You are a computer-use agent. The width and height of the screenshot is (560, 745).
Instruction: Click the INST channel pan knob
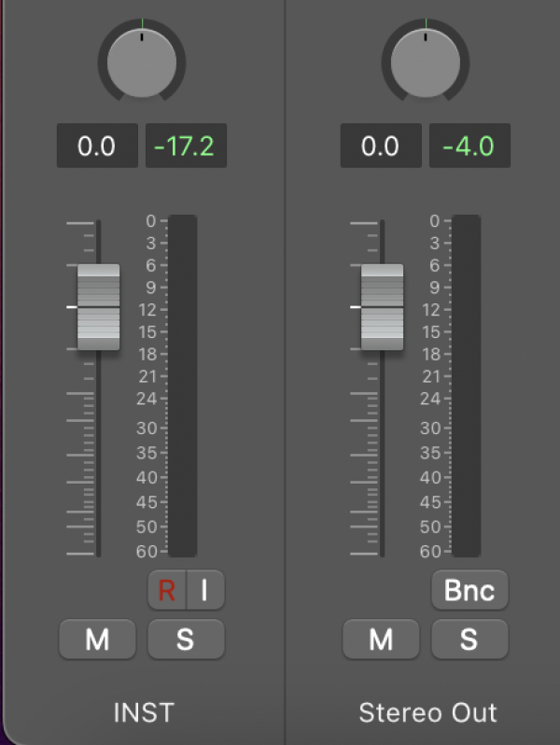(x=142, y=63)
